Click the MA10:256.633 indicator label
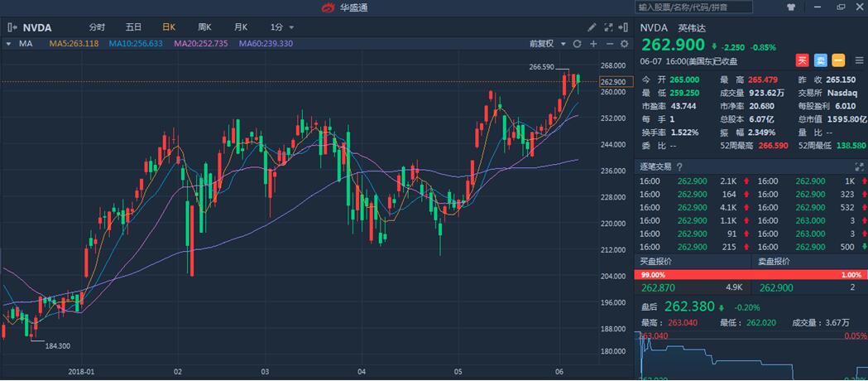868x381 pixels. pos(136,44)
